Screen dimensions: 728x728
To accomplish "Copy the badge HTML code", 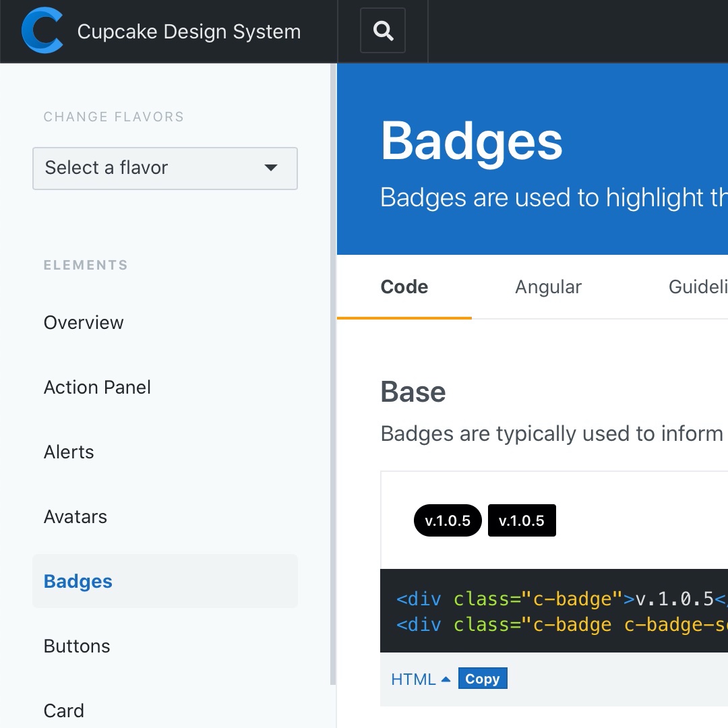I will 482,679.
